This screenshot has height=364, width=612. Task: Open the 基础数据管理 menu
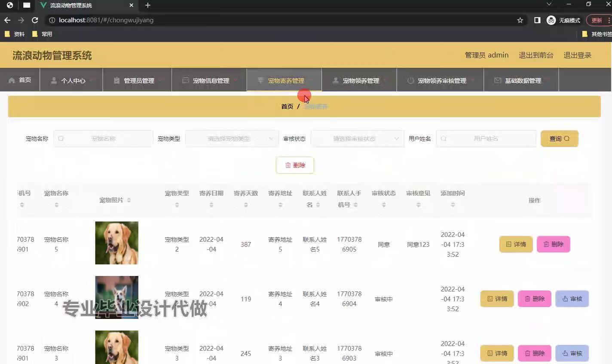click(x=521, y=80)
